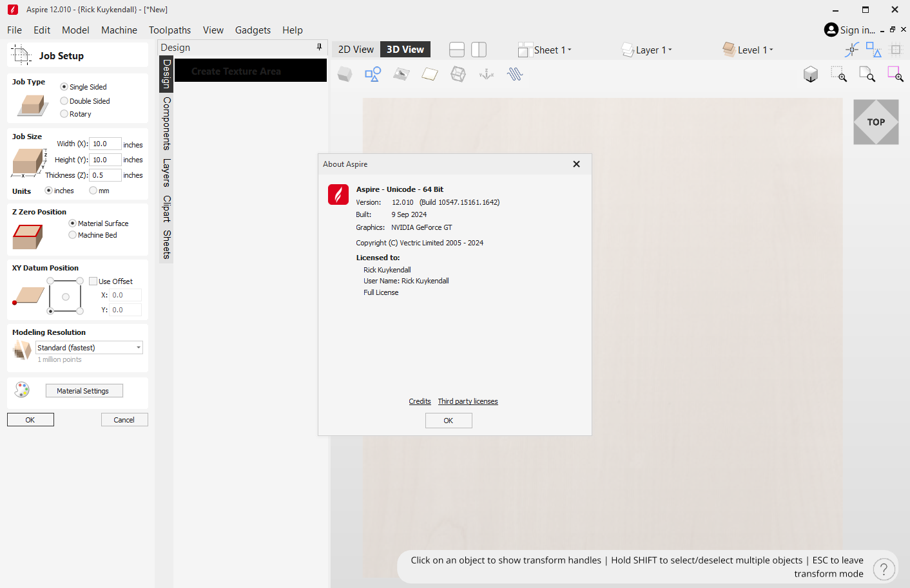Viewport: 910px width, 588px height.
Task: Click the Thickness (Z) input field
Action: click(x=105, y=175)
